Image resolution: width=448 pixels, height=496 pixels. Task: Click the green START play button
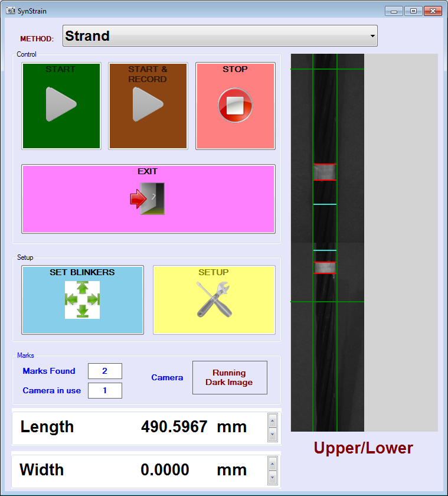[61, 105]
